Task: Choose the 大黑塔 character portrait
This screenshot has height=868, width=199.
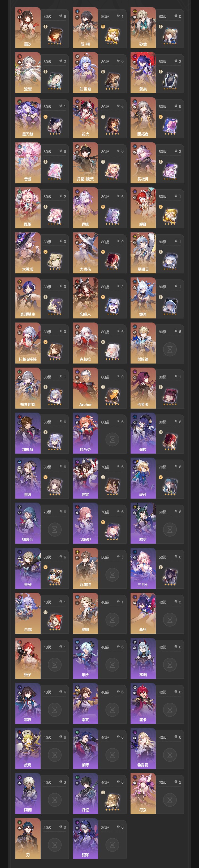Action: (28, 253)
